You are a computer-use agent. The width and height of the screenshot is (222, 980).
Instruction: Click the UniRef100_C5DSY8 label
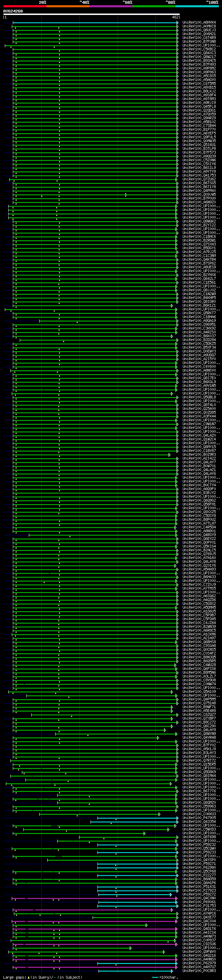click(x=199, y=516)
